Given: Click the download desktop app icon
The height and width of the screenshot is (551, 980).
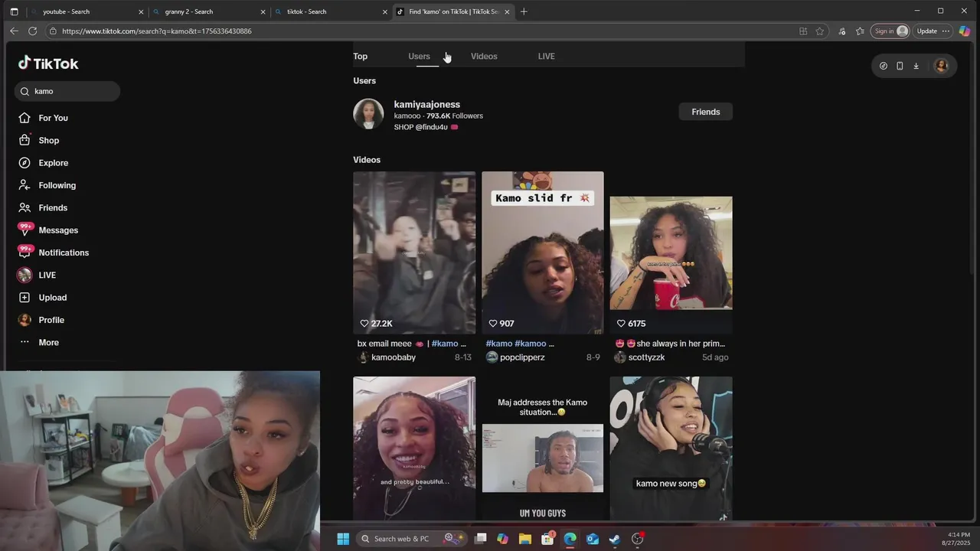Looking at the screenshot, I should click(916, 66).
